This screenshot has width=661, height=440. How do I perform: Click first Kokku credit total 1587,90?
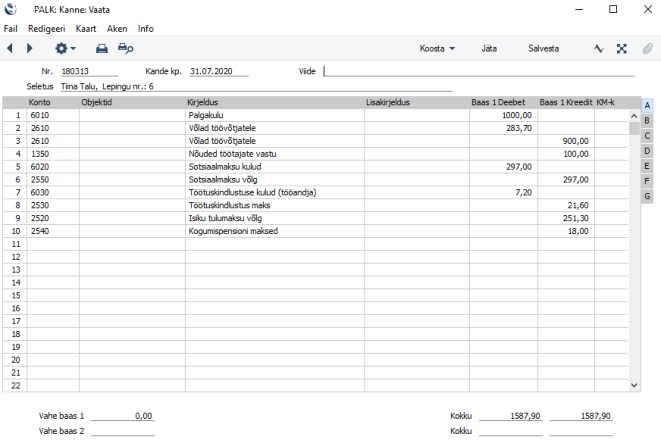(x=581, y=416)
